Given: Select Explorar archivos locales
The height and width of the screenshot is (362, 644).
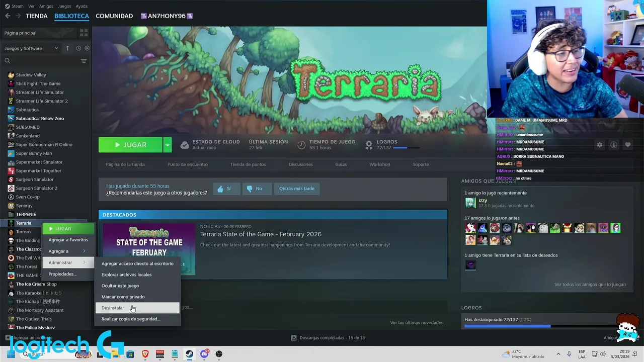Looking at the screenshot, I should click(137, 275).
